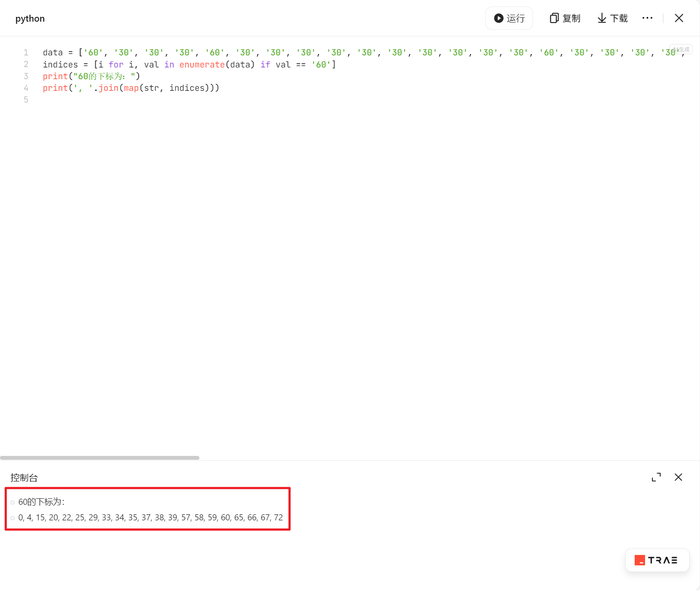
Task: Click the console index list output line
Action: pos(151,518)
